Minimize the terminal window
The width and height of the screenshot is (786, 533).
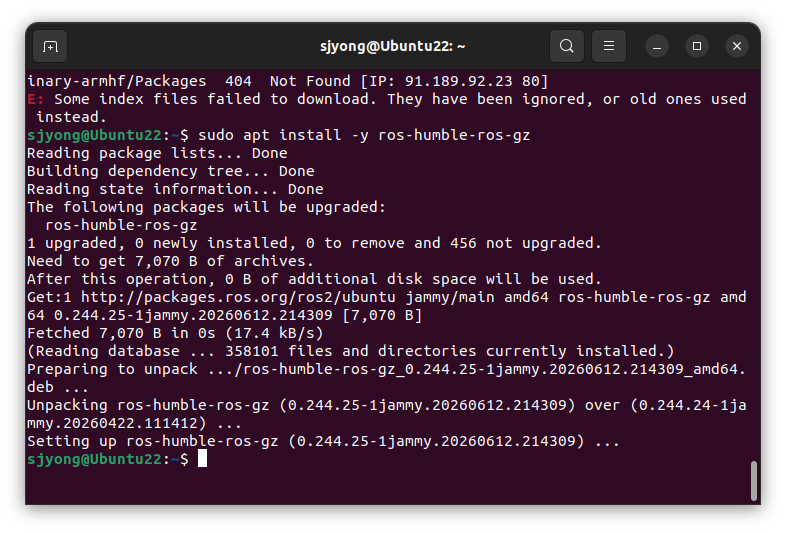point(657,47)
